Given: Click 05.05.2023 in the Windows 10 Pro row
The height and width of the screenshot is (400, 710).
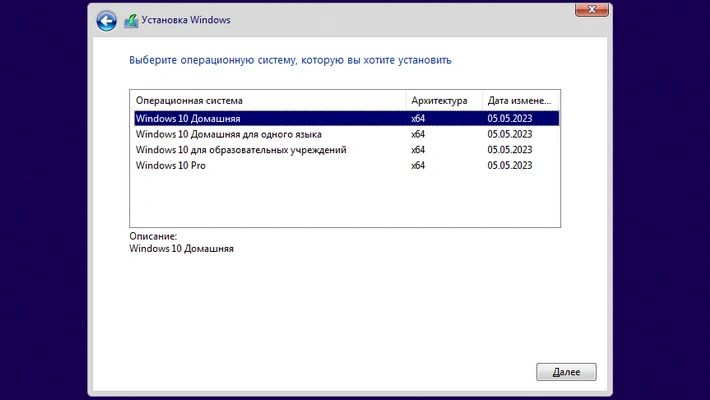Looking at the screenshot, I should [509, 165].
